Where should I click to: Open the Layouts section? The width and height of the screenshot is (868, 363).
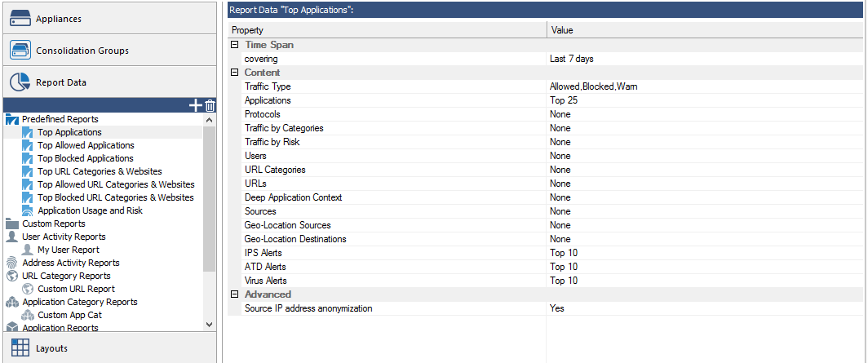click(x=108, y=348)
